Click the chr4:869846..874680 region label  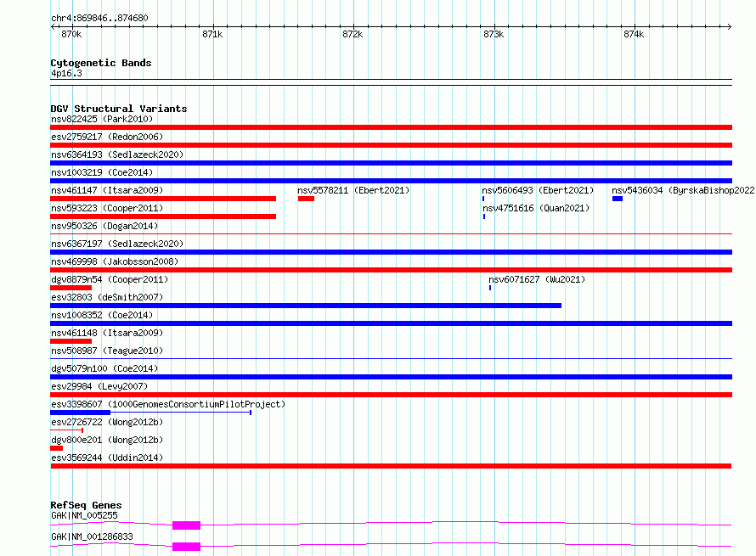pyautogui.click(x=99, y=19)
